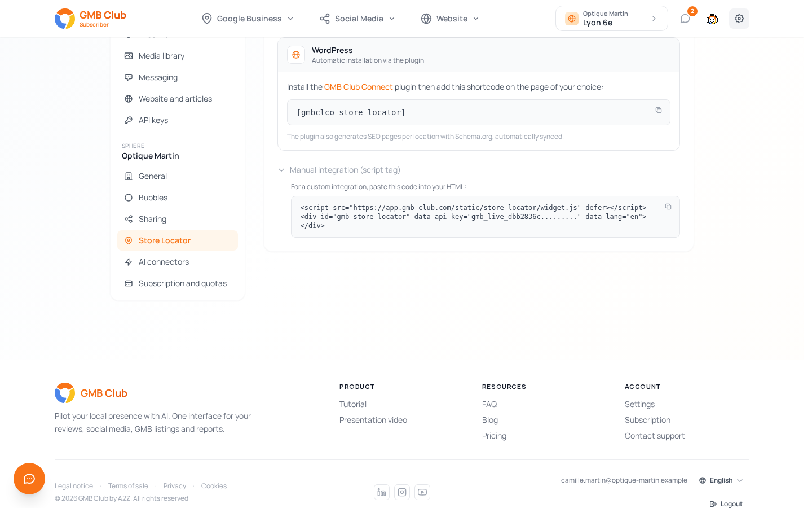The height and width of the screenshot is (508, 812).
Task: Open General sphere settings
Action: click(x=178, y=176)
